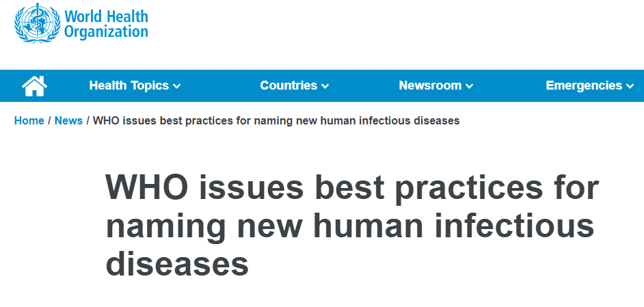Follow the News breadcrumb link
Screen dimensions: 644x307
tap(68, 120)
